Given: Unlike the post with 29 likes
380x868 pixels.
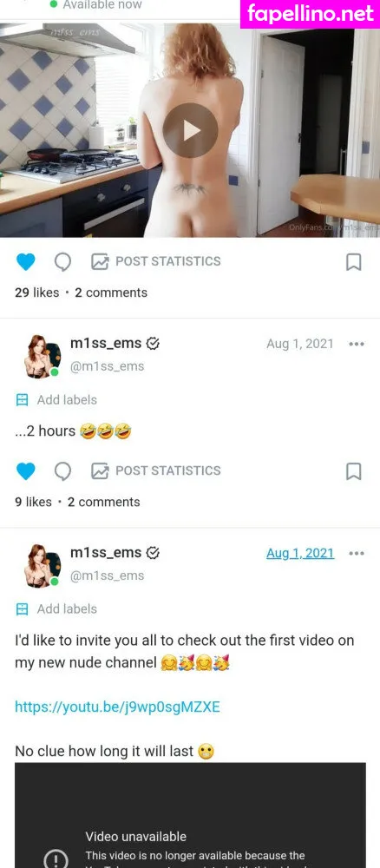Looking at the screenshot, I should click(25, 261).
